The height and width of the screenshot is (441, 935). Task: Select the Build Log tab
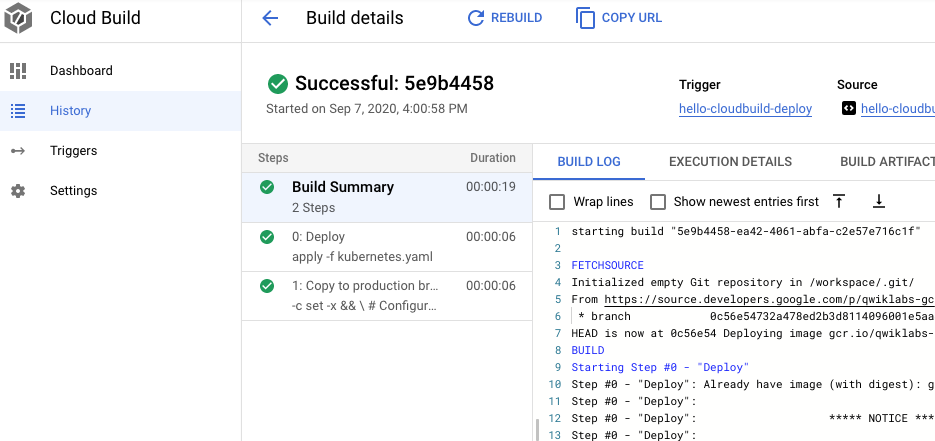coord(589,162)
